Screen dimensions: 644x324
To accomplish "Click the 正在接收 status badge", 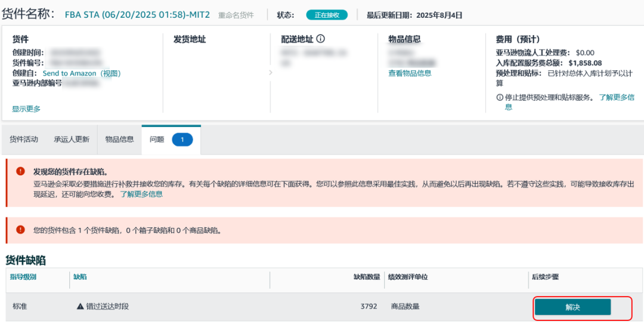I will click(x=327, y=15).
